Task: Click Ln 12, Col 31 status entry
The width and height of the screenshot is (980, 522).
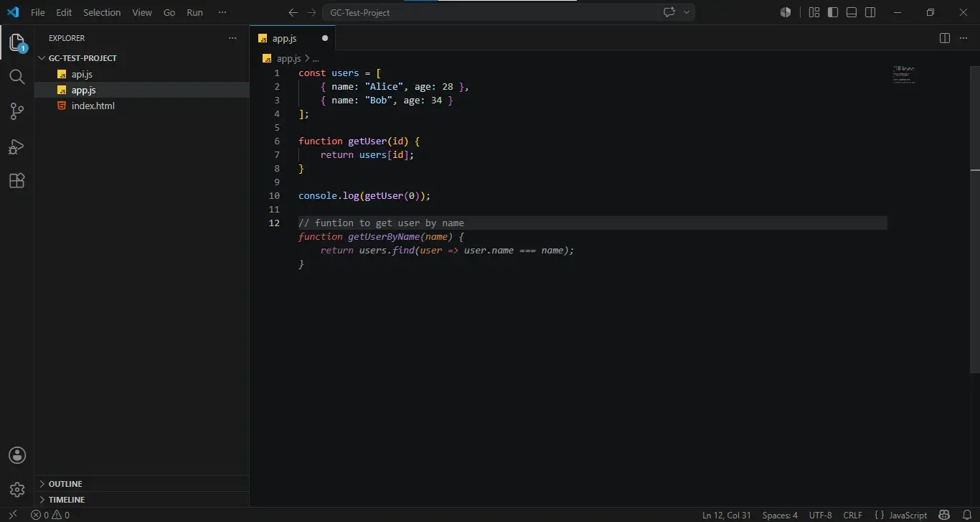Action: (x=726, y=515)
